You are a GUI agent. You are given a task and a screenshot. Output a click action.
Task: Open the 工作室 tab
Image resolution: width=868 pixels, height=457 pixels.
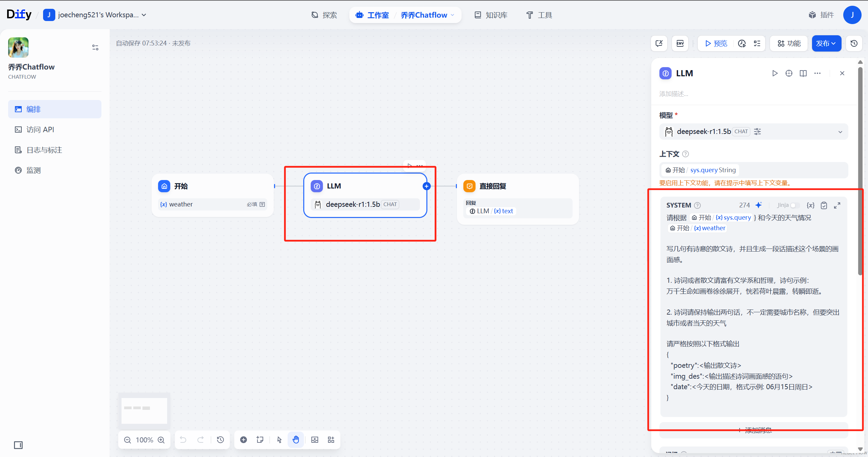pyautogui.click(x=372, y=15)
